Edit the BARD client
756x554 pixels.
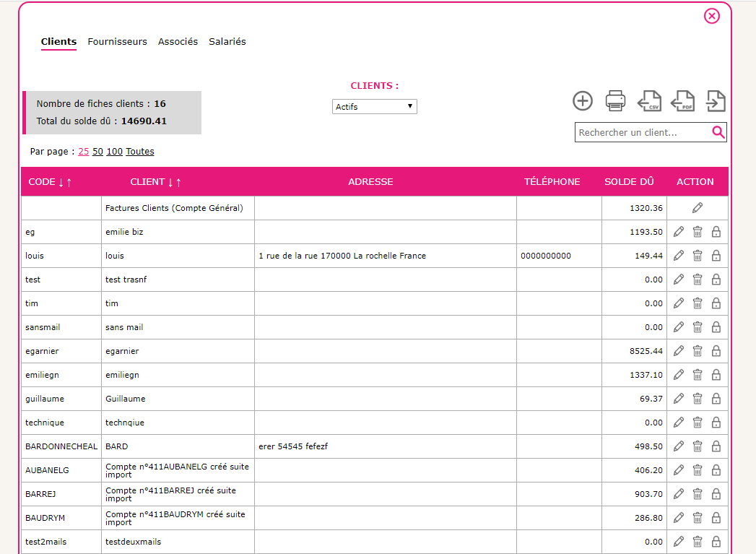(678, 446)
